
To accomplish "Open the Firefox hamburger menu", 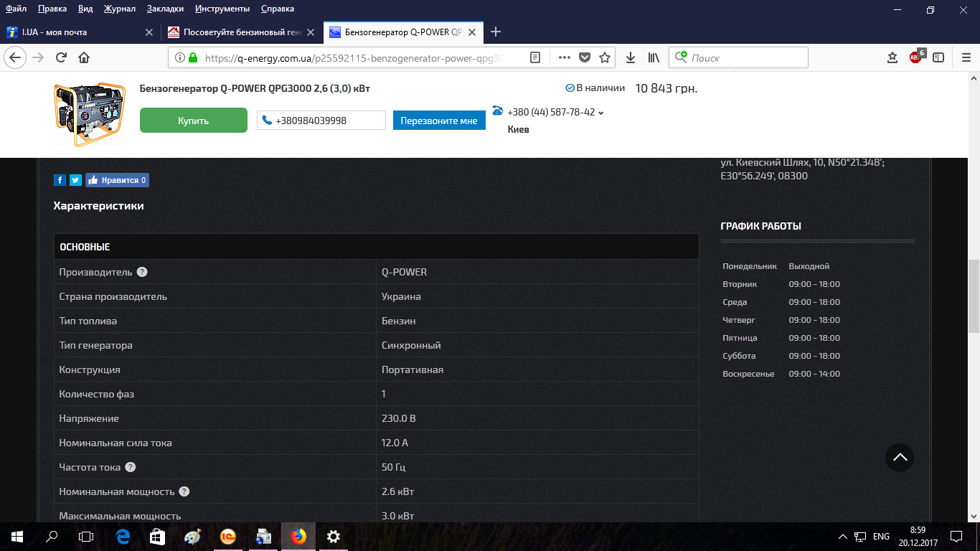I will [966, 57].
